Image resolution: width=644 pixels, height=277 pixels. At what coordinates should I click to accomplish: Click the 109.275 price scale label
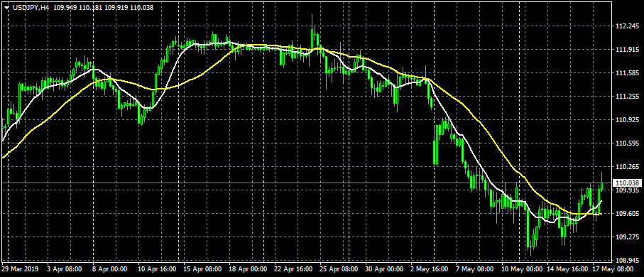(x=627, y=237)
